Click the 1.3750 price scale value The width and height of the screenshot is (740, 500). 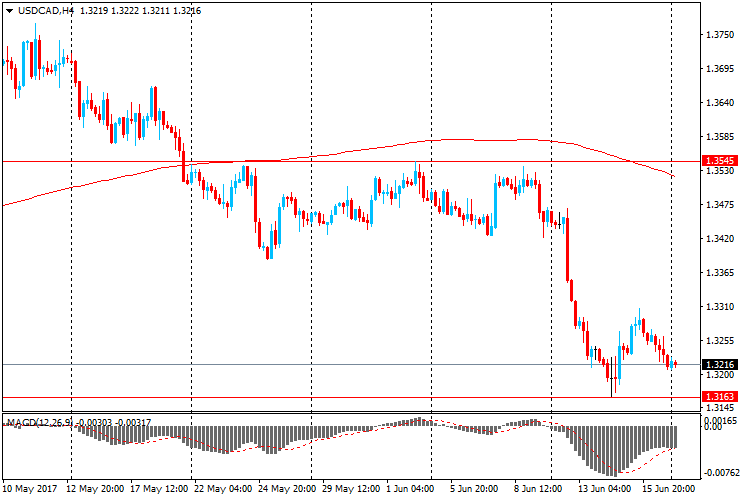tap(720, 35)
